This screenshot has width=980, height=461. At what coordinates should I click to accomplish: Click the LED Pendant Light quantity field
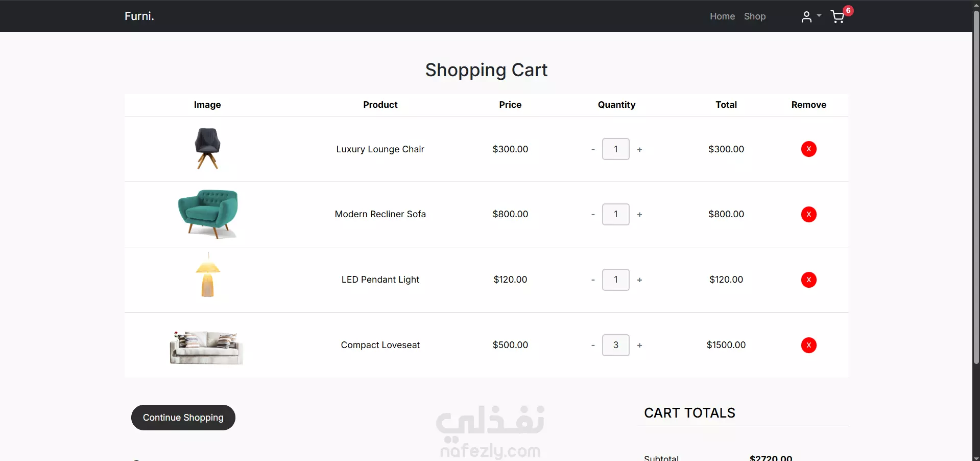click(x=615, y=280)
